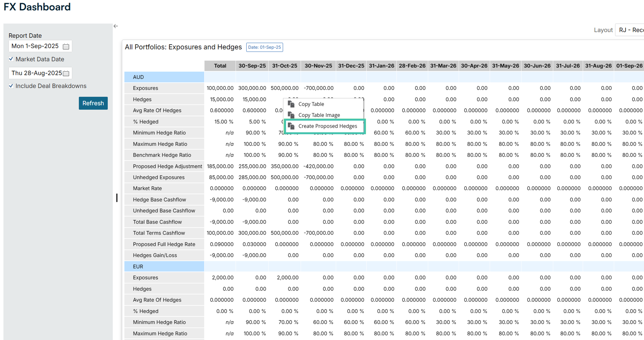Open the Market Data Date calendar icon

(x=66, y=73)
